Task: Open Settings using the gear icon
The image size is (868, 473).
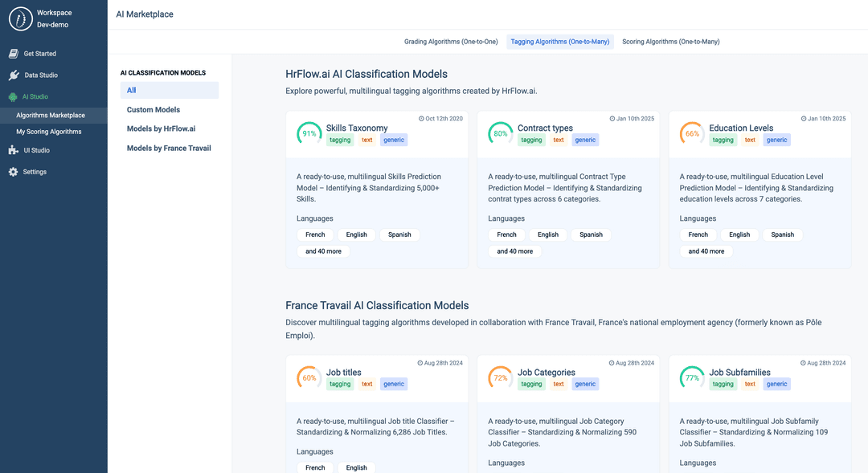Action: (x=11, y=169)
